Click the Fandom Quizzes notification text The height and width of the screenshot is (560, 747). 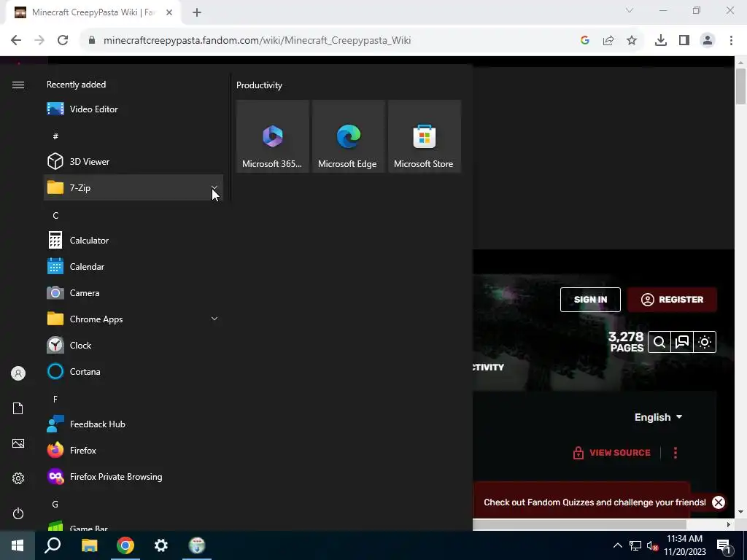[595, 502]
